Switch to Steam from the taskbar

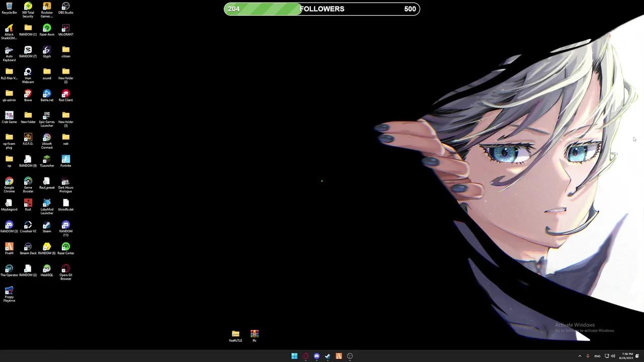tap(328, 356)
